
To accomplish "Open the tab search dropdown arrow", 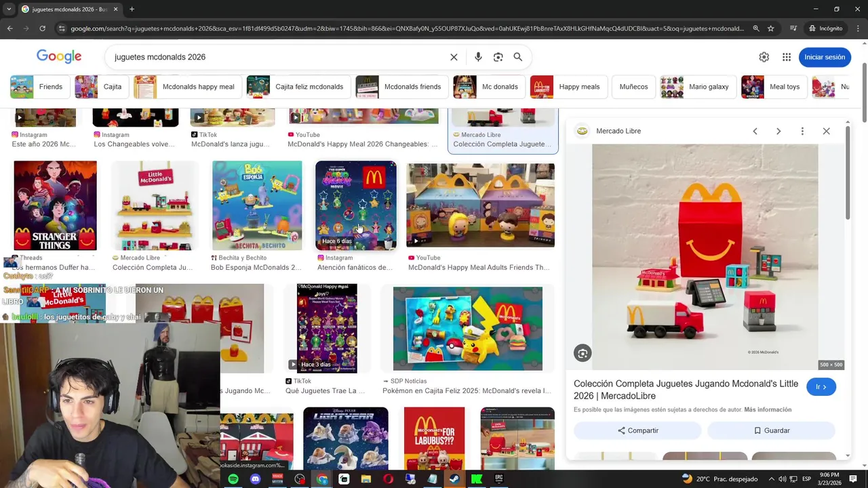I will coord(8,9).
